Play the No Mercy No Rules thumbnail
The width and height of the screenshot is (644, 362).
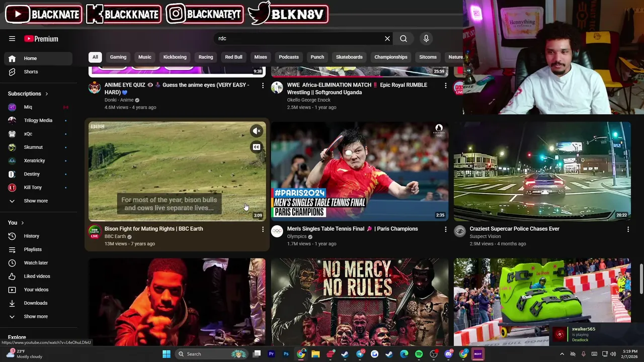360,302
